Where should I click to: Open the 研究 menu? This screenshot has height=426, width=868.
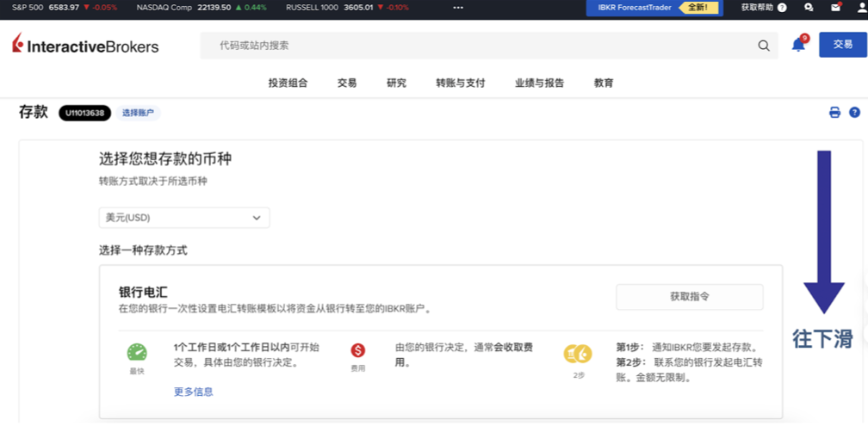click(396, 83)
